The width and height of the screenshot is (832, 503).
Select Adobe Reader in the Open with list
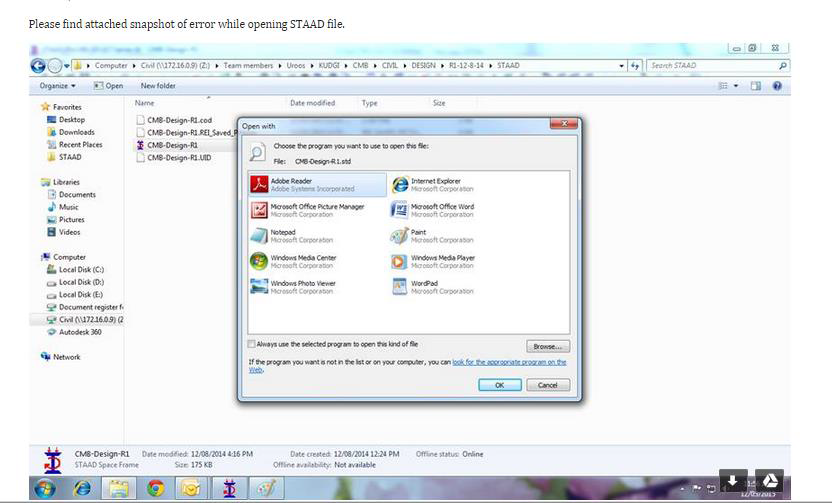click(x=317, y=185)
